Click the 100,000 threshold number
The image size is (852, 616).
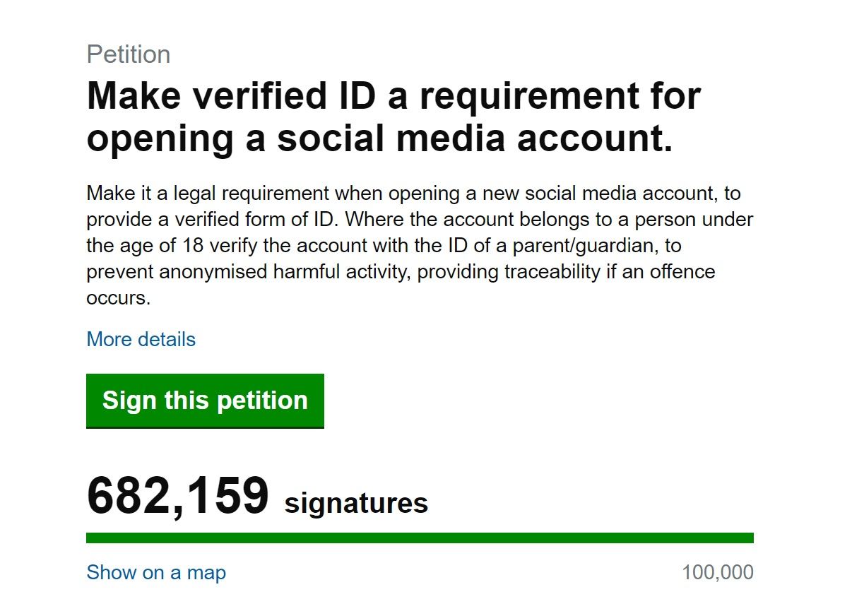(x=717, y=572)
